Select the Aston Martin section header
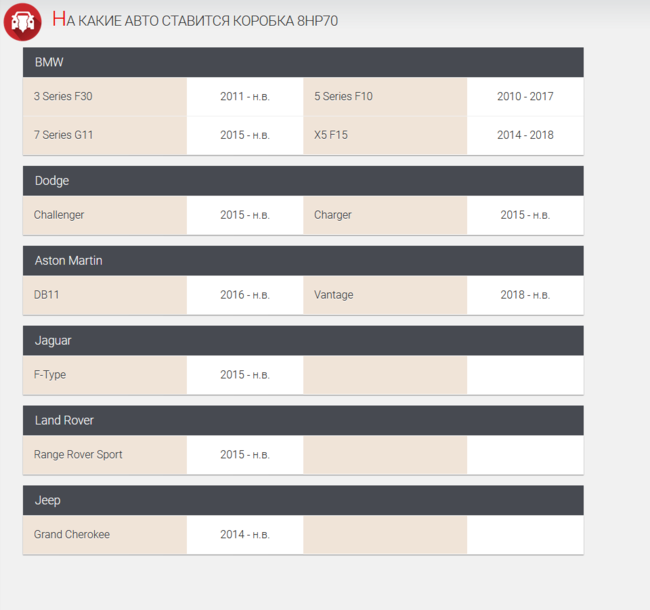This screenshot has height=610, width=650. coord(303,261)
